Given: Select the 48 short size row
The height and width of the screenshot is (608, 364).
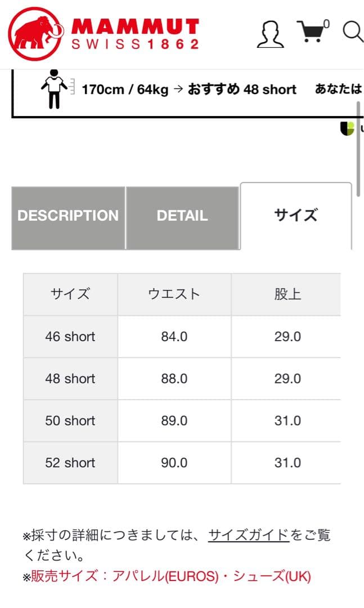Looking at the screenshot, I should (70, 378).
